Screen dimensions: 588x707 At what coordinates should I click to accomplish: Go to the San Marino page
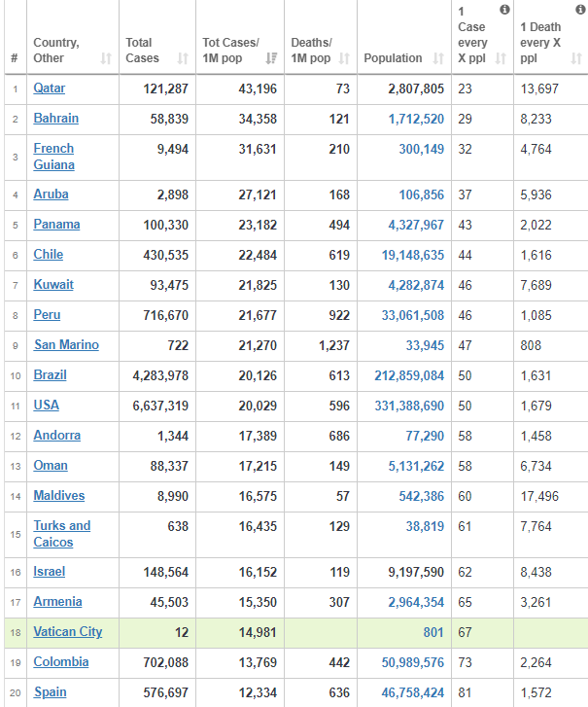point(65,344)
